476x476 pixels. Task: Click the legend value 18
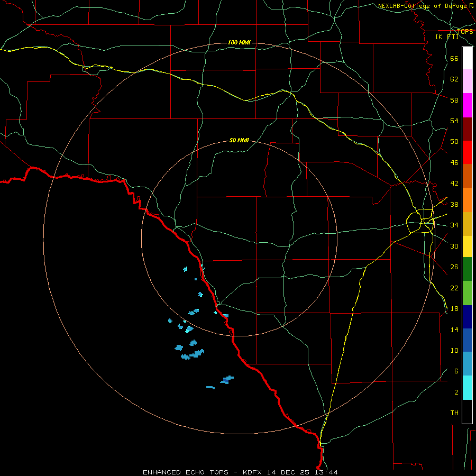pyautogui.click(x=454, y=309)
